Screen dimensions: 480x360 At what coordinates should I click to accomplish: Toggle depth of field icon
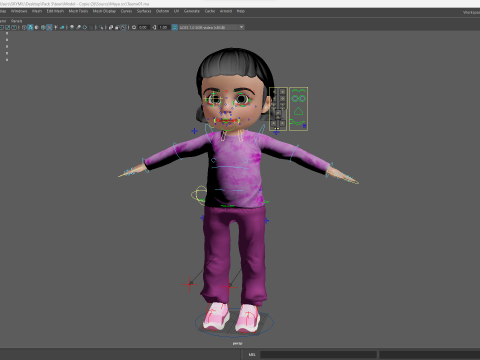(92, 27)
